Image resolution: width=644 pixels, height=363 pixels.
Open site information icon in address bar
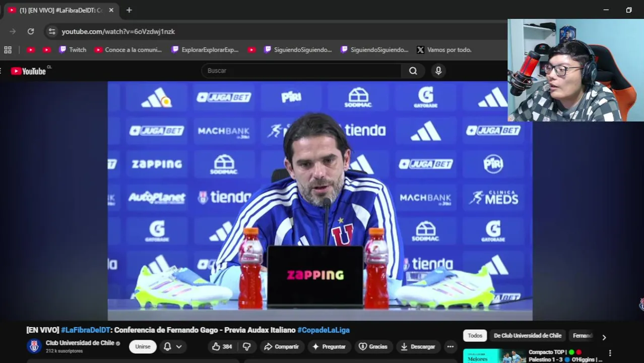coord(52,31)
